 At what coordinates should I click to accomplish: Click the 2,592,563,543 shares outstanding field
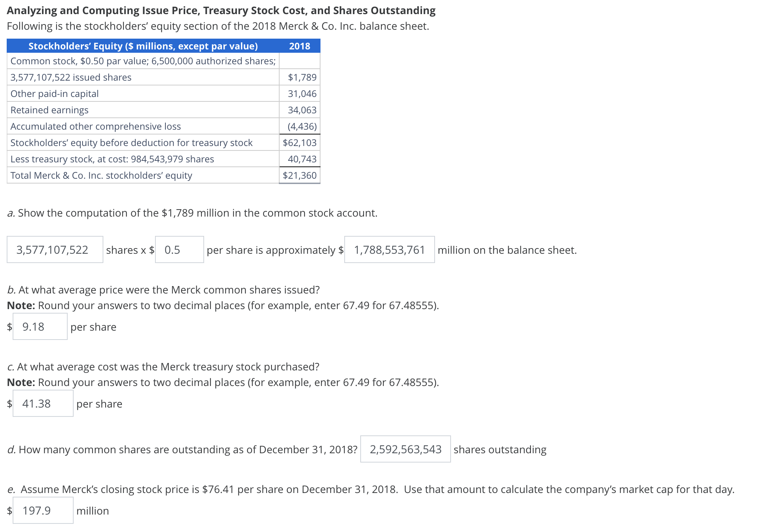[405, 450]
